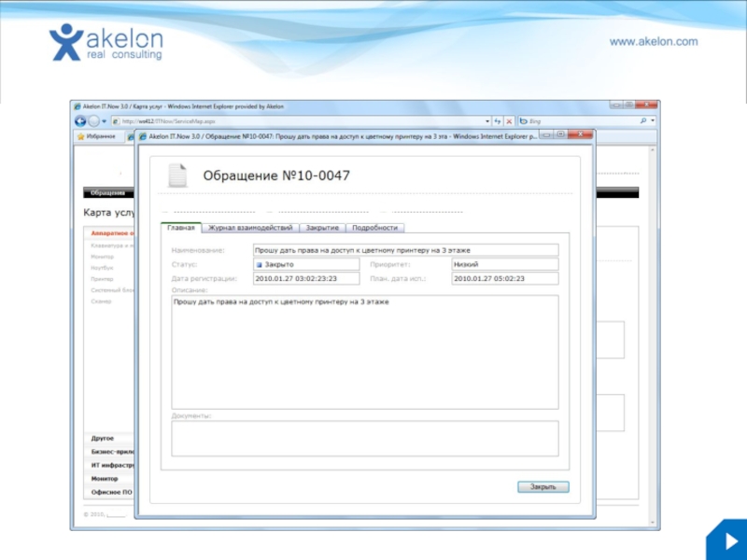Click the Обращения menu in background page
The width and height of the screenshot is (747, 560).
[x=108, y=193]
